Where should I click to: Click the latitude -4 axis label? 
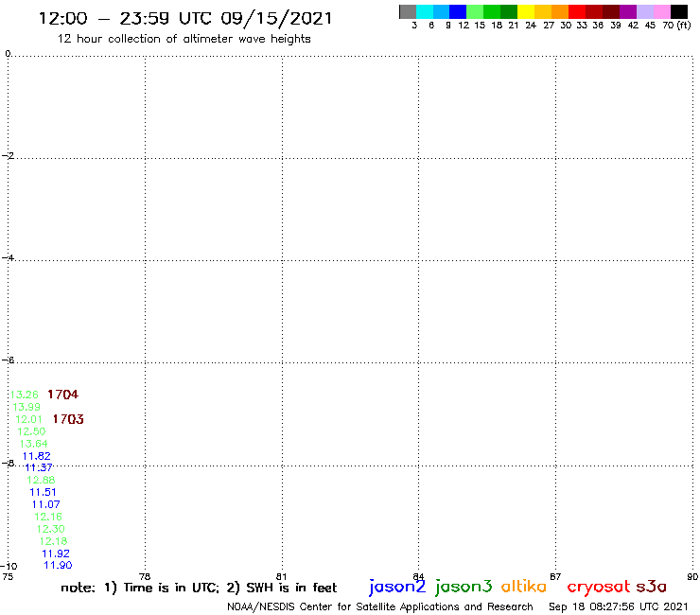coord(8,257)
